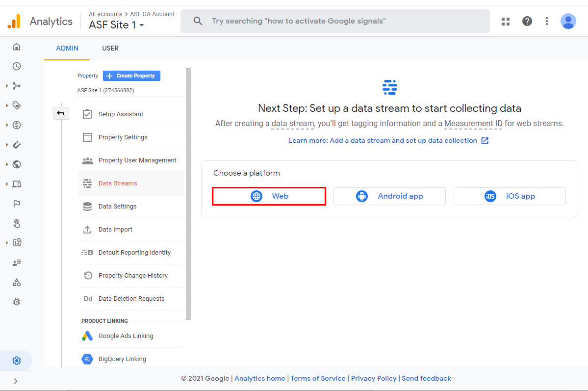The height and width of the screenshot is (391, 588).
Task: Click the Create Property button
Action: [x=131, y=76]
